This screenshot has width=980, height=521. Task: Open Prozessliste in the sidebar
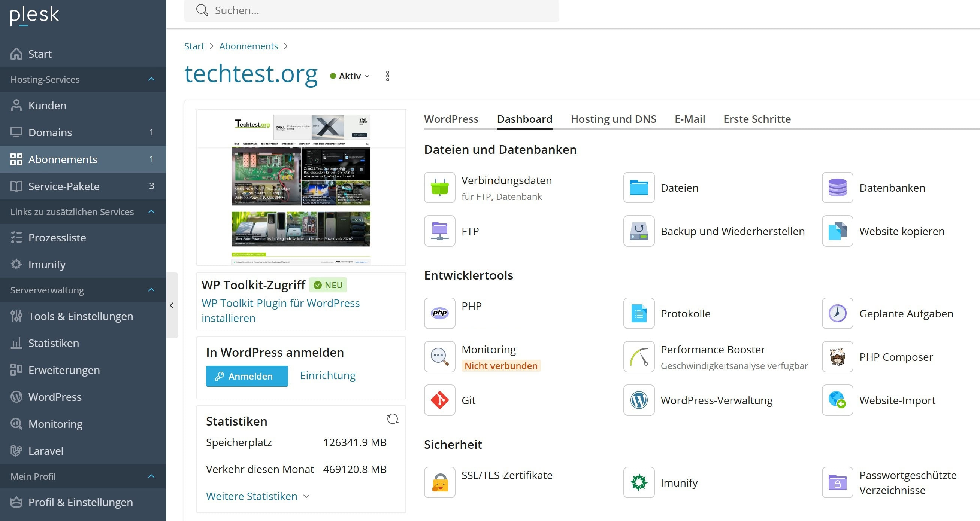pos(83,238)
